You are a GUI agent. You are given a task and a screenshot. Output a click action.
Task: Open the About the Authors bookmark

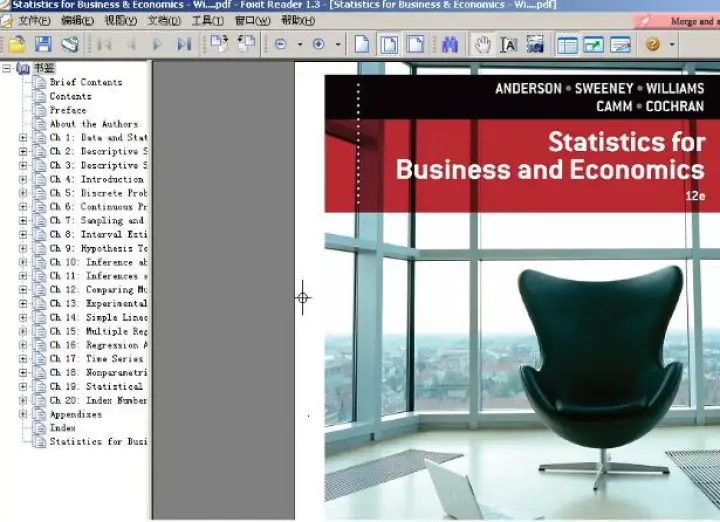(94, 124)
